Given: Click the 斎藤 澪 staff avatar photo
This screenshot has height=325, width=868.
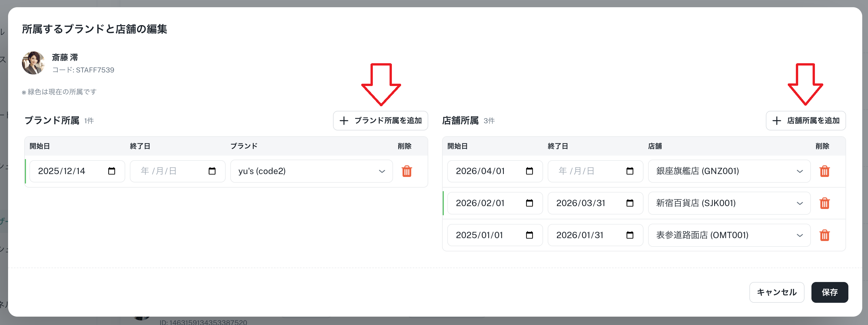Looking at the screenshot, I should click(x=33, y=63).
